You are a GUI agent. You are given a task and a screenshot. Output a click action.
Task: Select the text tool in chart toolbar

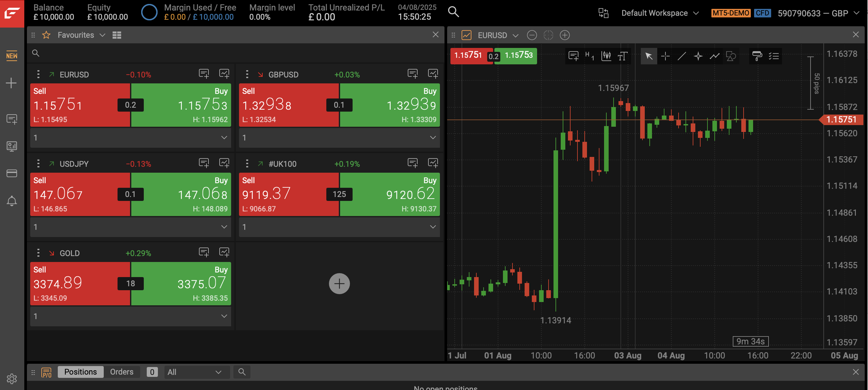coord(623,56)
